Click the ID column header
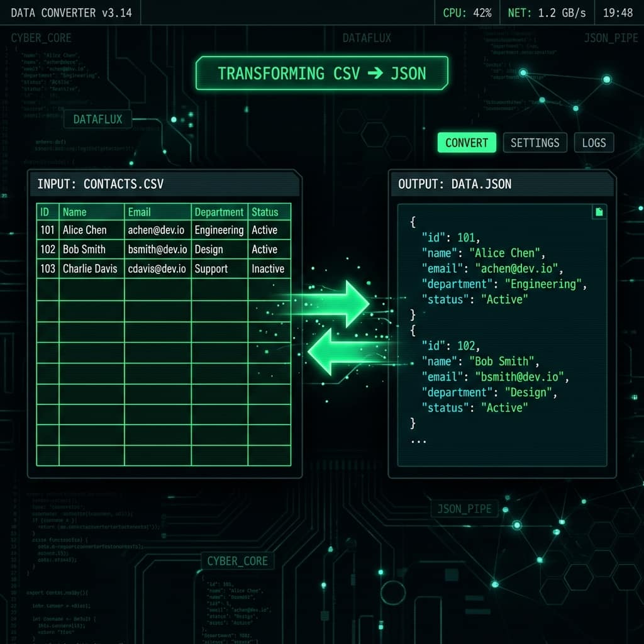 pos(48,212)
